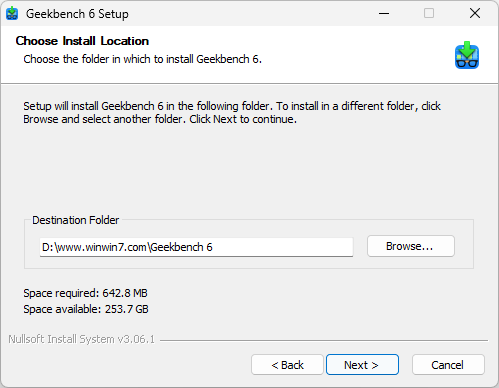Click the subtitle about choosing install folder
The height and width of the screenshot is (388, 499).
coord(143,59)
